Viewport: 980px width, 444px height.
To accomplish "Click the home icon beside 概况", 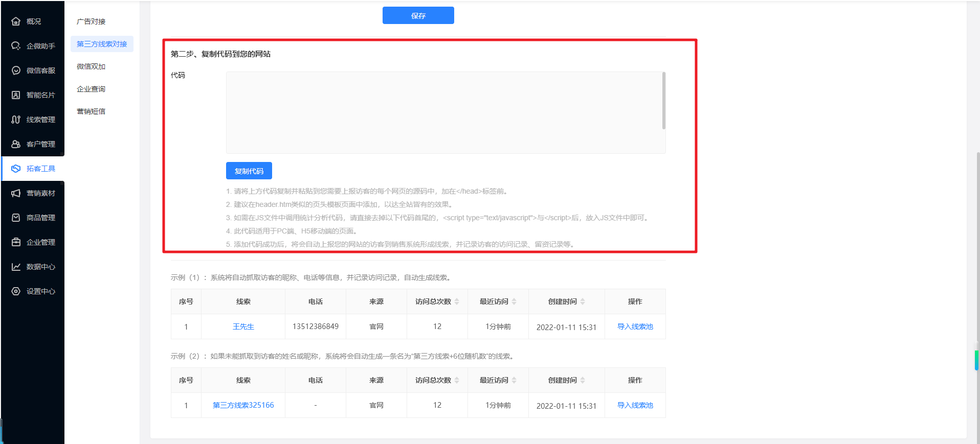I will 16,21.
